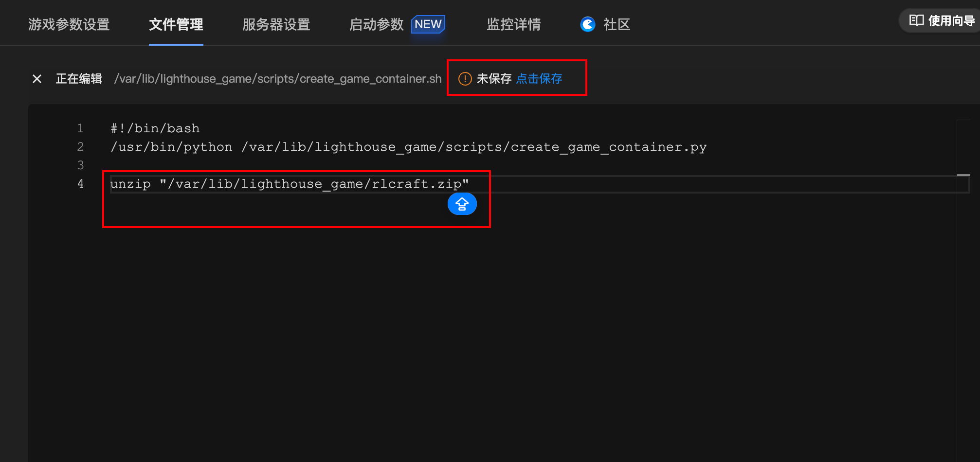Click the book icon in usage guide
This screenshot has height=462, width=980.
(916, 20)
